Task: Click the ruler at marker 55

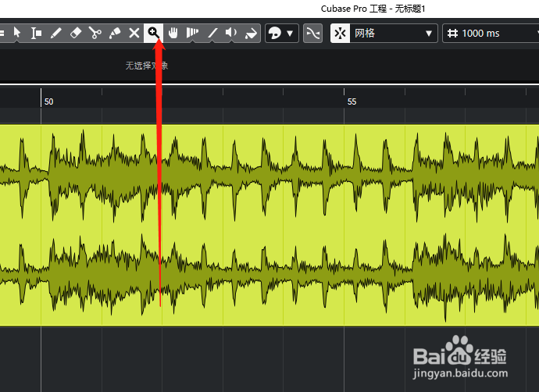Action: [352, 102]
